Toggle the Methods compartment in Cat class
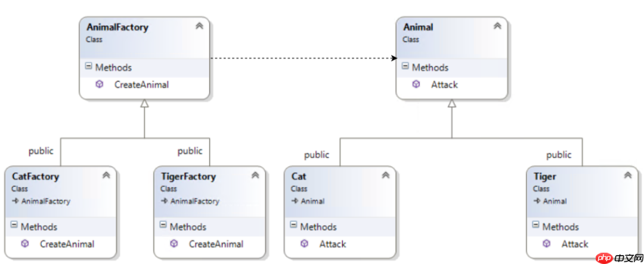 (293, 225)
